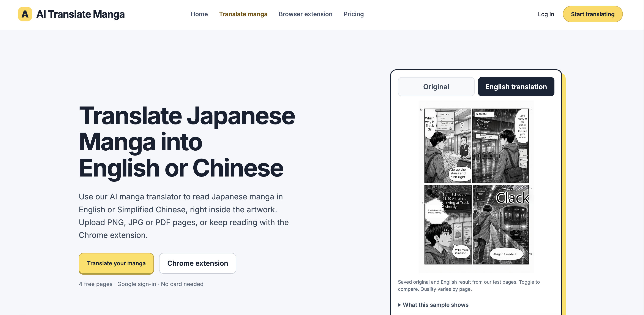644x315 pixels.
Task: Open the Pricing nav item
Action: (354, 14)
